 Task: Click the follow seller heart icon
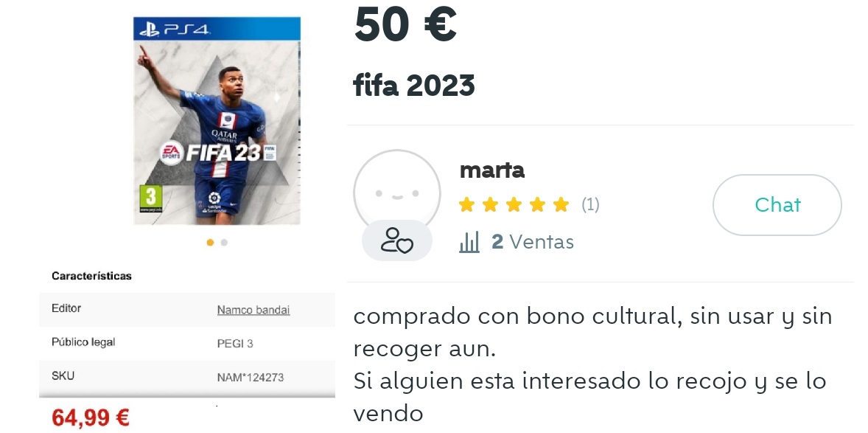[397, 240]
